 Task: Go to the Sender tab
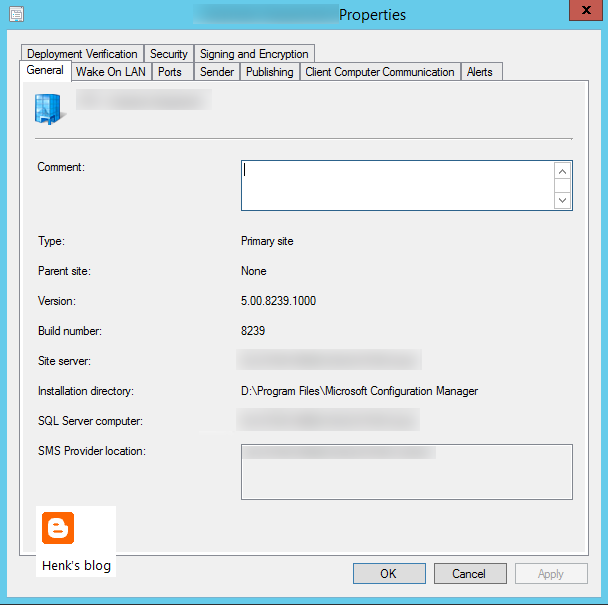[217, 72]
